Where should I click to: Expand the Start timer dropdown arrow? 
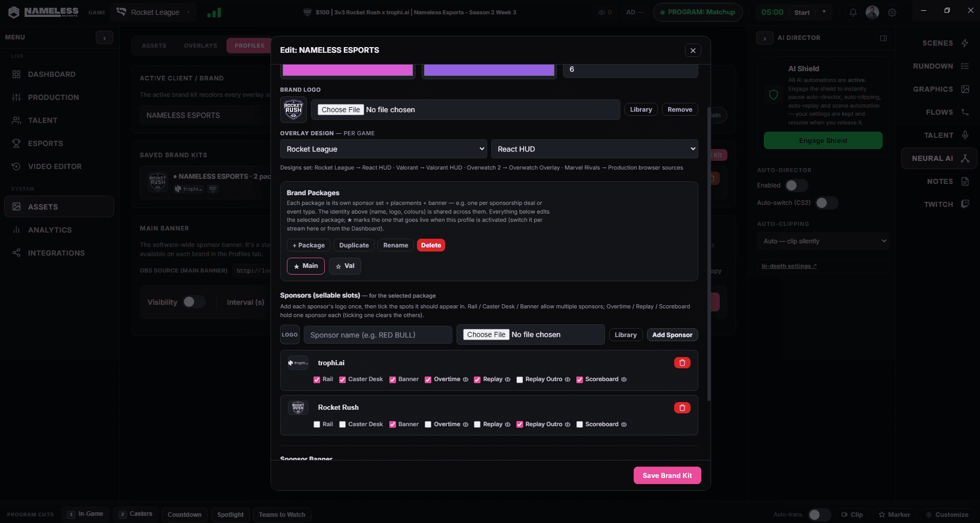(x=824, y=12)
